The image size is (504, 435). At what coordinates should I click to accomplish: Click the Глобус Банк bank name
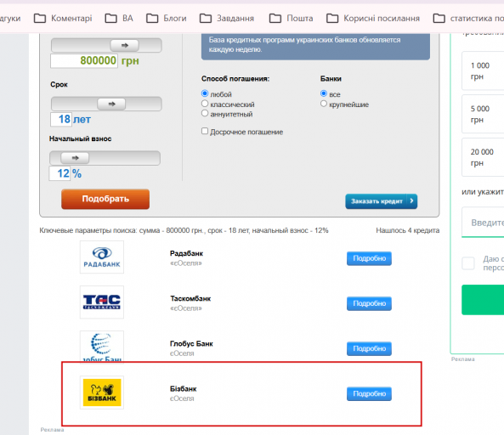(191, 343)
